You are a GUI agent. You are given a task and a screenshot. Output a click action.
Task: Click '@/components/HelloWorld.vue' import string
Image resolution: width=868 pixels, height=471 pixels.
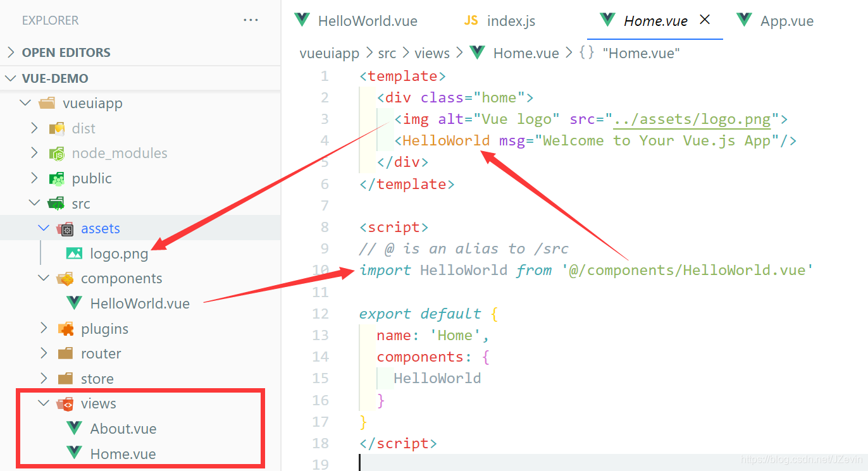687,270
